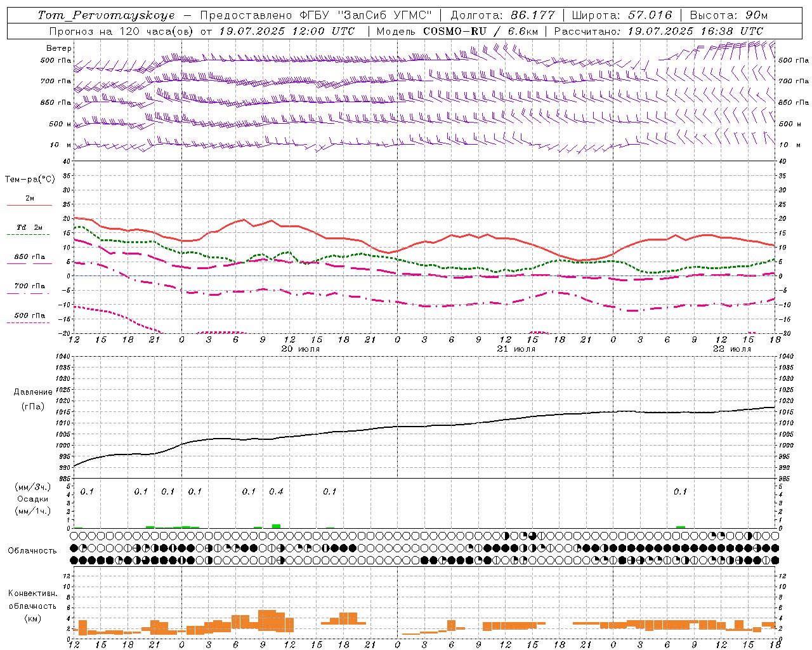812x650 pixels.
Task: Click the 21 июля date label
Action: (516, 348)
